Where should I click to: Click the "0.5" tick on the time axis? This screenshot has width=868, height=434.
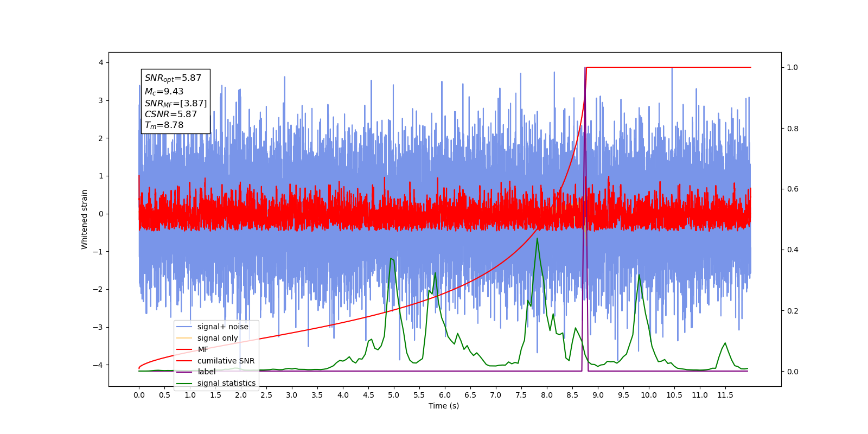pos(164,395)
